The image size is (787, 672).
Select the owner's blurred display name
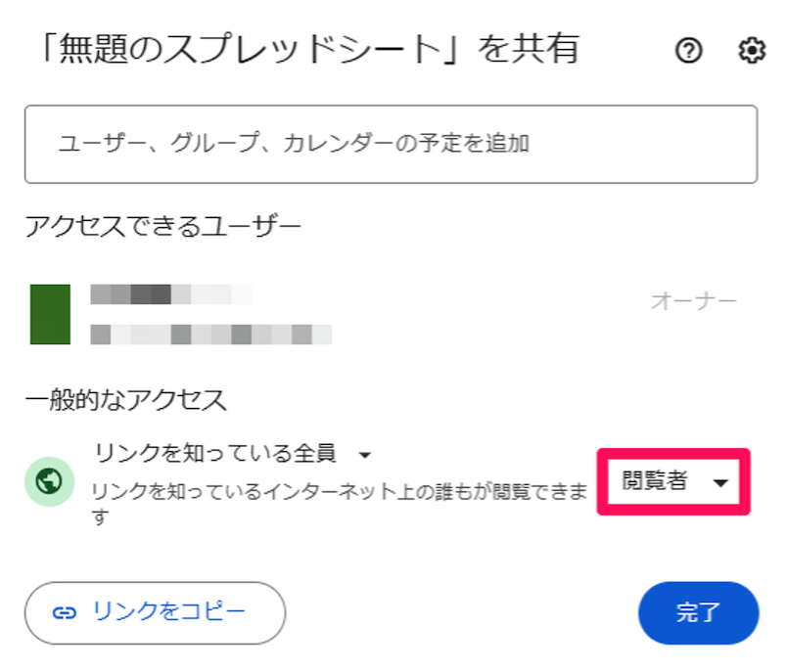pyautogui.click(x=170, y=293)
